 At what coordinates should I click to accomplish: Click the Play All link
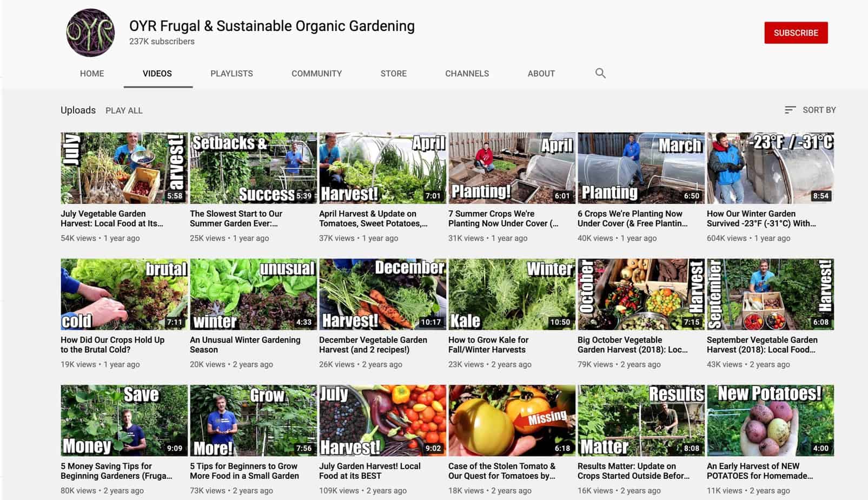(x=124, y=110)
